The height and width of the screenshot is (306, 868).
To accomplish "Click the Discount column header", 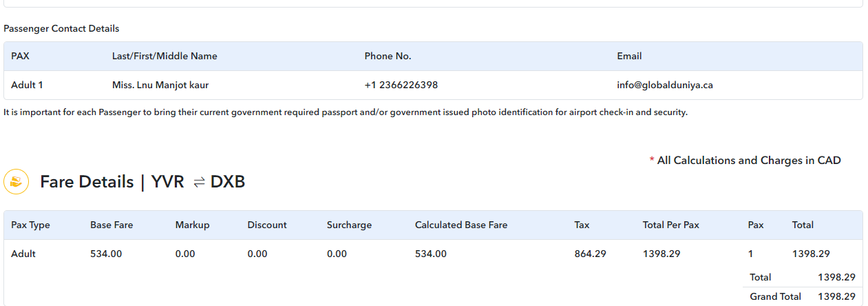I will click(267, 225).
